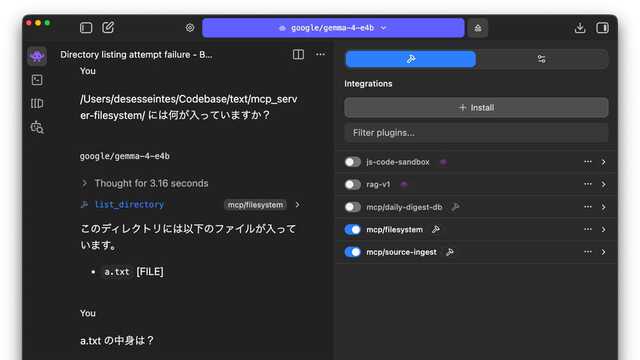Enable the rag-v1 plugin toggle

[353, 184]
